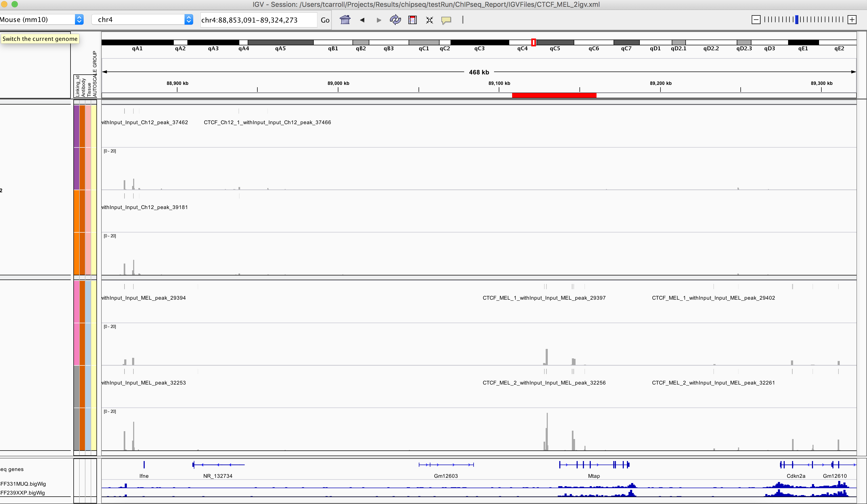Click the pink Linking_id color swatch

[x=76, y=323]
